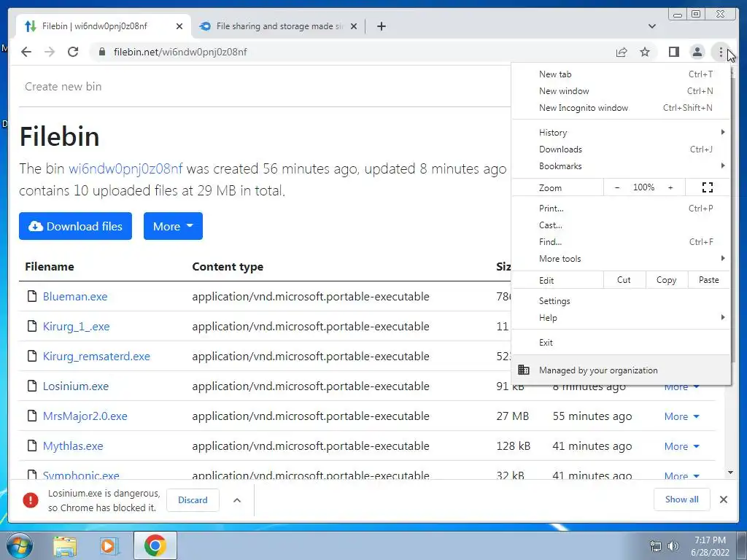Click the Content type column header

coord(228,267)
